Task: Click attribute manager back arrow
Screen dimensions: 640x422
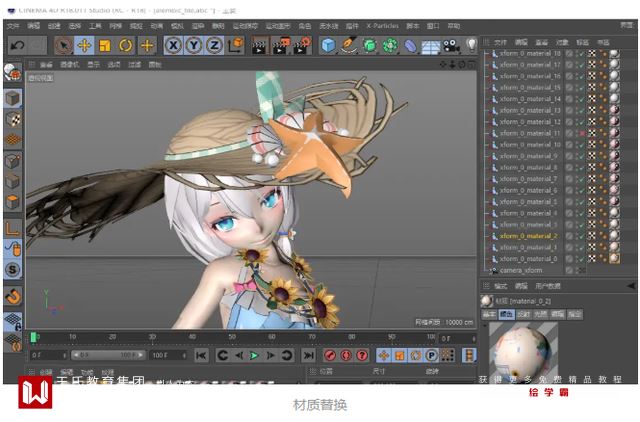Action: click(631, 286)
